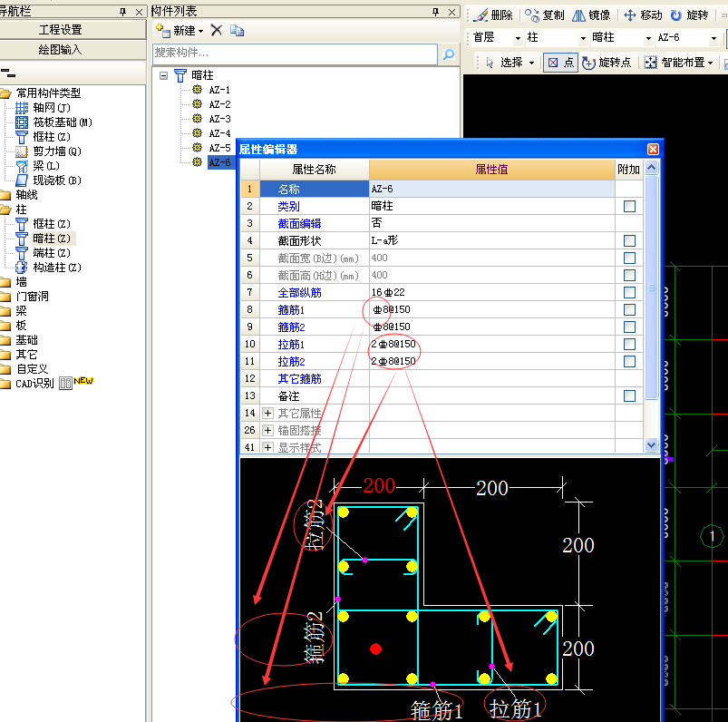
Task: Close the 属性编辑器 dialog
Action: [653, 149]
